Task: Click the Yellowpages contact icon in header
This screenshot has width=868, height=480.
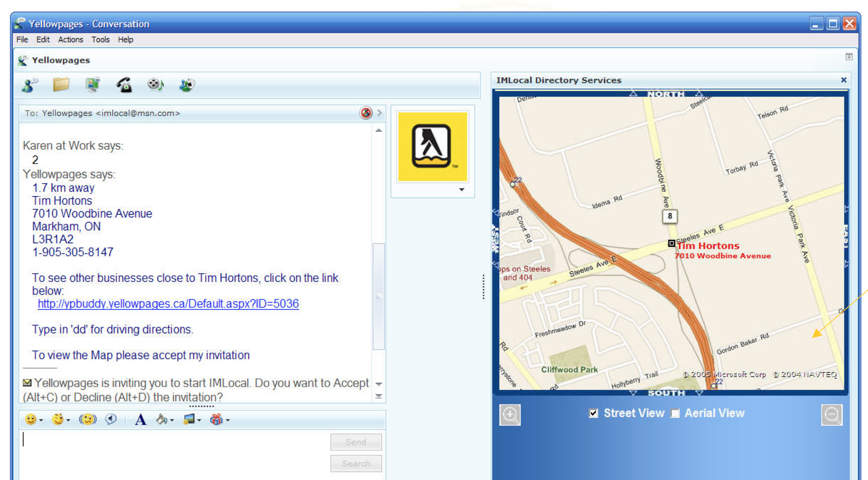Action: (23, 60)
